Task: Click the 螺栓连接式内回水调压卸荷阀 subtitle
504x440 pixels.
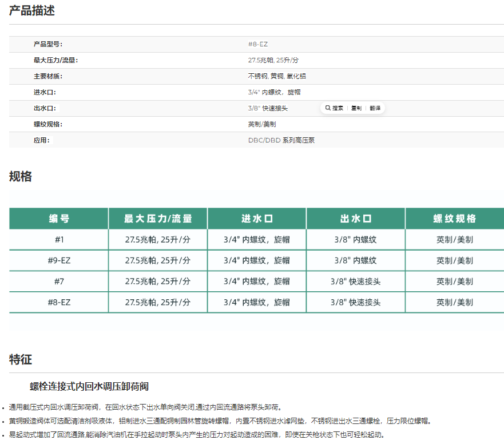Action: (90, 386)
